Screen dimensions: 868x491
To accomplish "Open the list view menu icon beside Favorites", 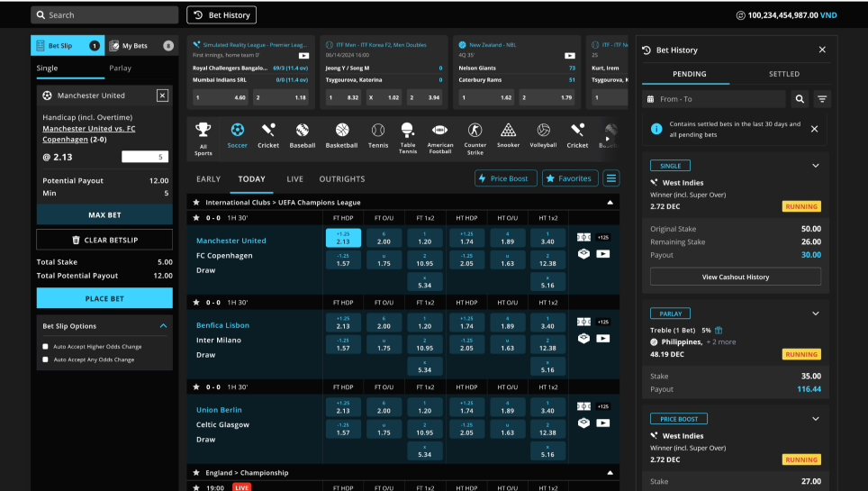I will 611,178.
